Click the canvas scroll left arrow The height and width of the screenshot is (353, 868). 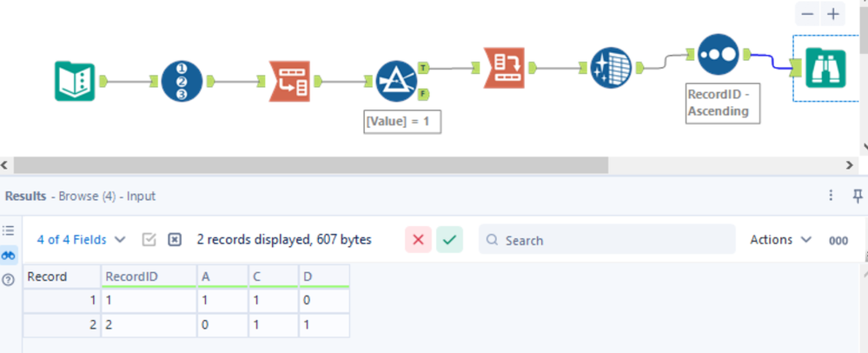click(x=4, y=164)
